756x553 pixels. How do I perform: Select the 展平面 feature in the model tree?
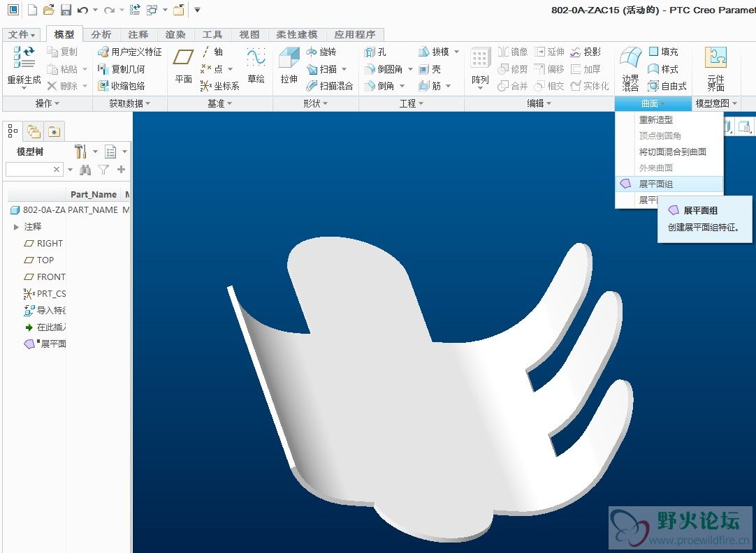click(x=45, y=344)
